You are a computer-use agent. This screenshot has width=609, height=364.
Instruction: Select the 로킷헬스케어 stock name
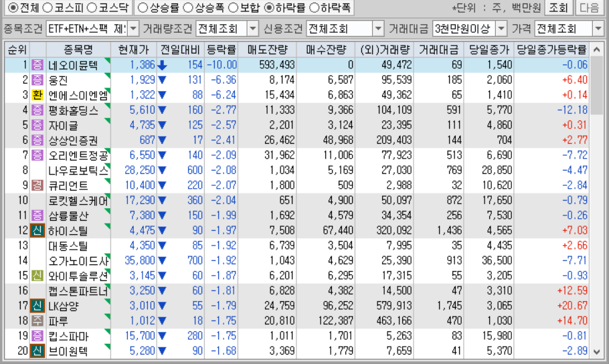coord(78,201)
